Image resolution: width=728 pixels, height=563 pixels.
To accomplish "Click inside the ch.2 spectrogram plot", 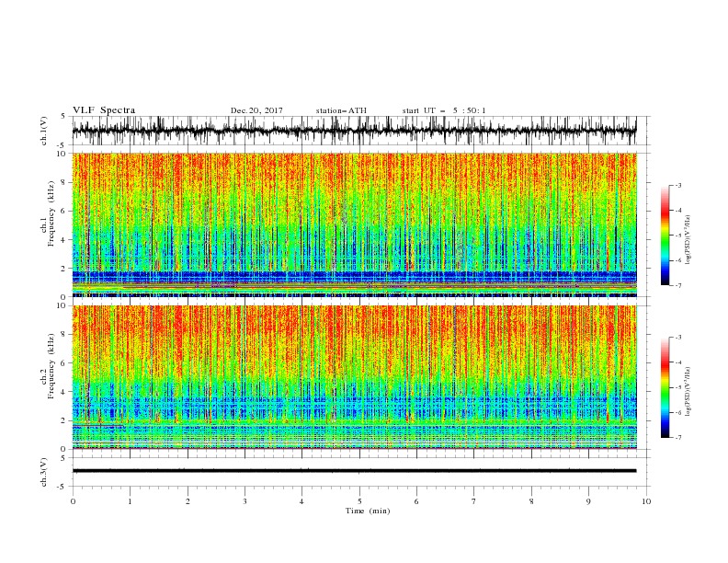I will click(x=355, y=377).
